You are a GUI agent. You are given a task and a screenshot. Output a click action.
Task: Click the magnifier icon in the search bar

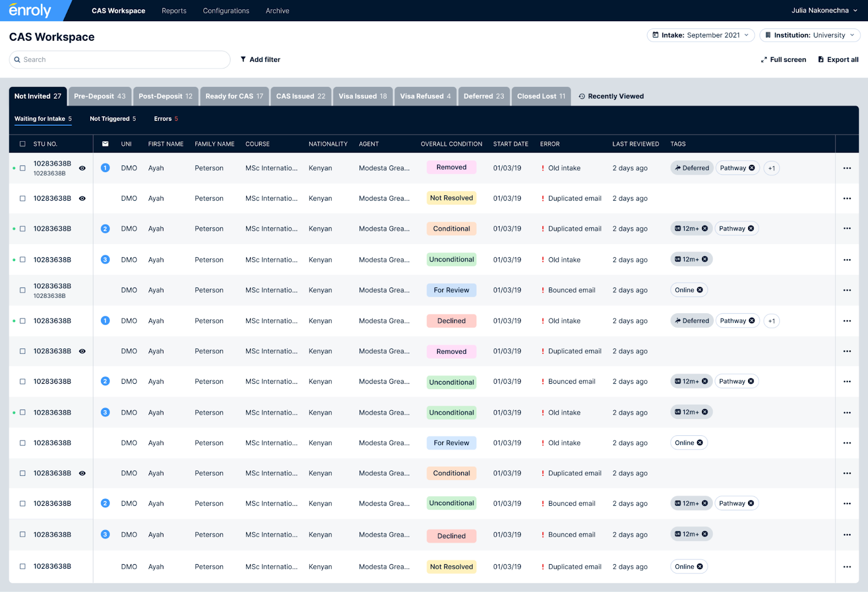pyautogui.click(x=17, y=60)
